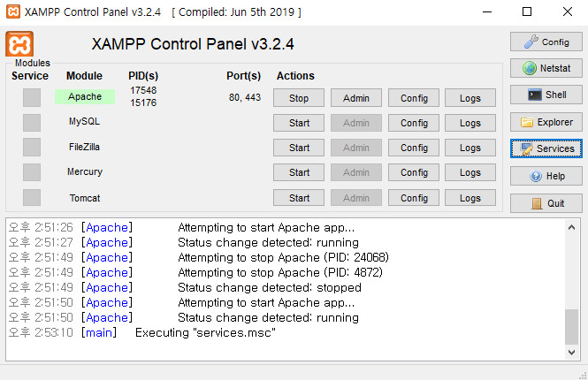
Task: Toggle the Tomcat service install checkbox
Action: 32,197
